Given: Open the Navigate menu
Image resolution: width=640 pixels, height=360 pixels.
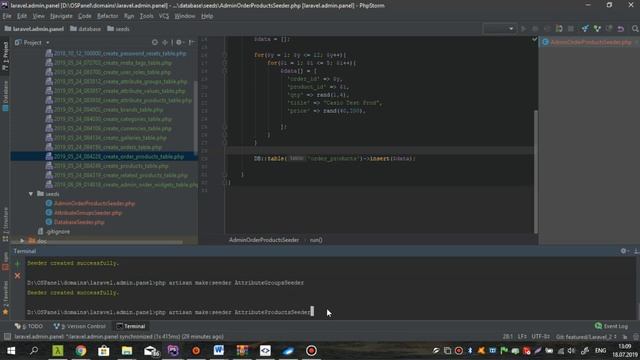Looking at the screenshot, I should (61, 16).
